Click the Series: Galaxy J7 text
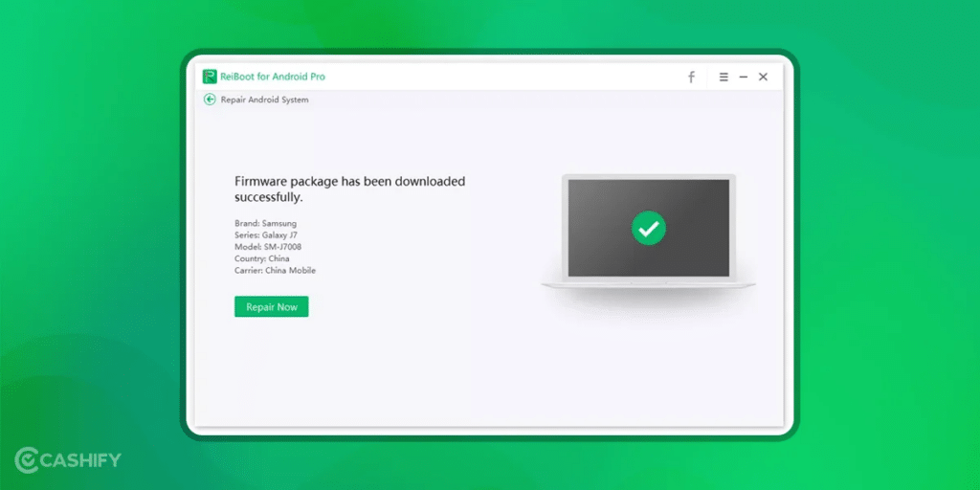Viewport: 980px width, 490px height. [266, 235]
